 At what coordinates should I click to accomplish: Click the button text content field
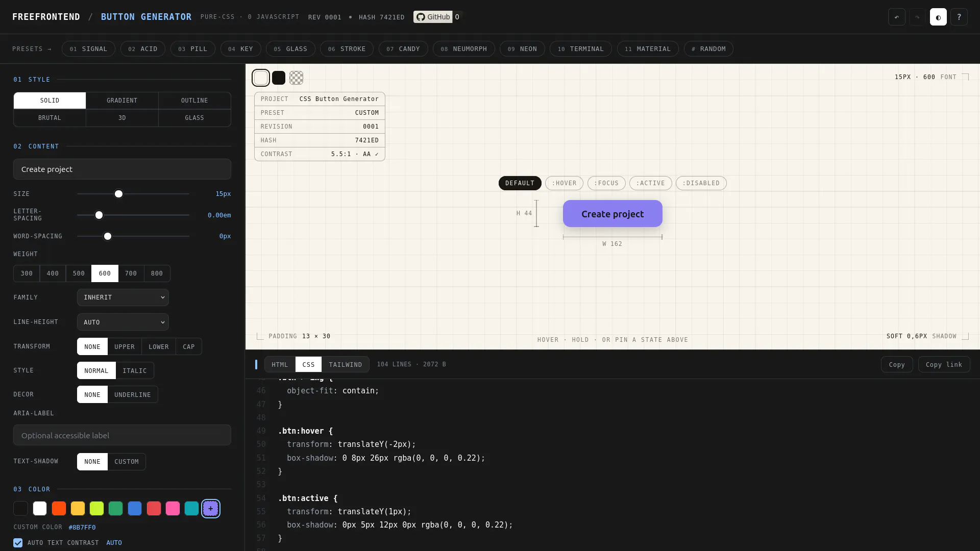(x=122, y=169)
